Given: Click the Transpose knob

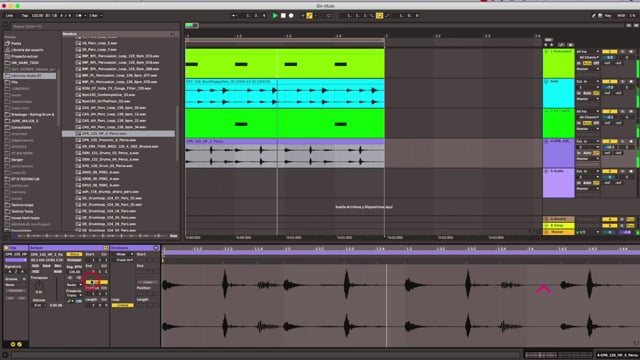Looking at the screenshot, I should click(39, 285).
